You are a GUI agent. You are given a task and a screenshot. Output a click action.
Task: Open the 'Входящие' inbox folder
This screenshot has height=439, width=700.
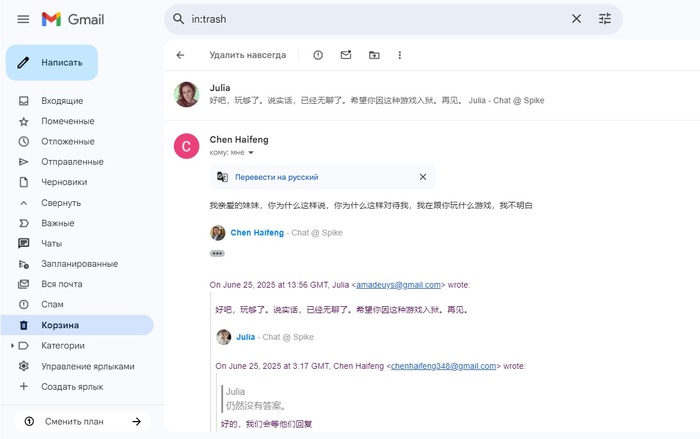tap(62, 101)
